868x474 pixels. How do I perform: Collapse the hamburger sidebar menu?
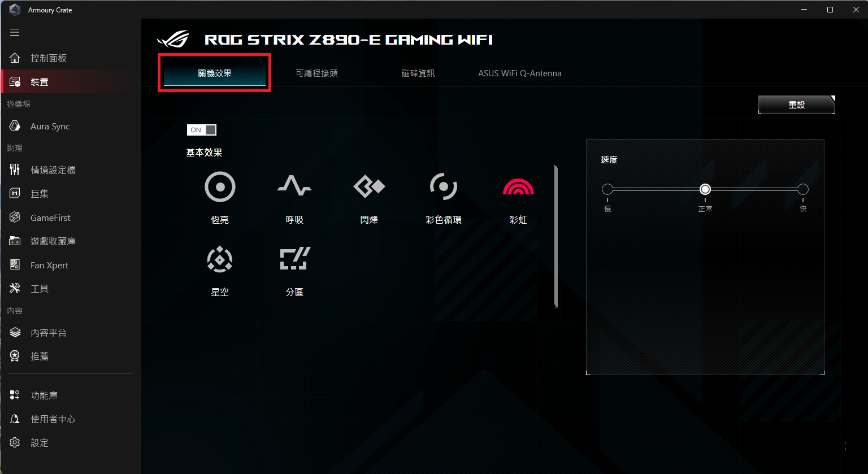[x=15, y=32]
